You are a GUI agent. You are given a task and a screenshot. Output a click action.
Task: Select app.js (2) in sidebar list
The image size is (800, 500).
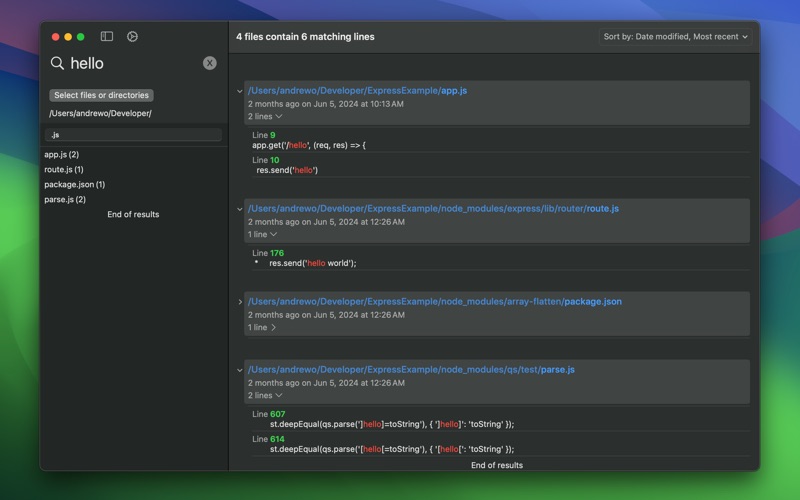[61, 154]
